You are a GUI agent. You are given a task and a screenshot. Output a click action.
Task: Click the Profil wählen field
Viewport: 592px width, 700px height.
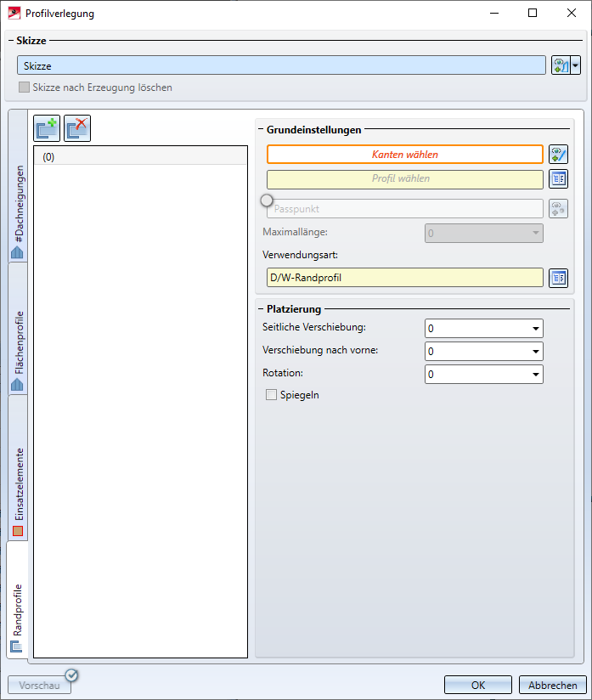pos(405,179)
